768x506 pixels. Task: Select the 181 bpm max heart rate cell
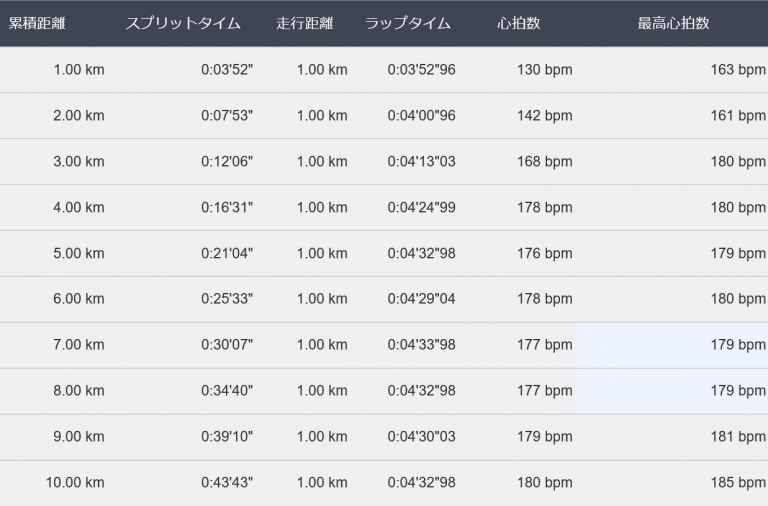point(737,437)
